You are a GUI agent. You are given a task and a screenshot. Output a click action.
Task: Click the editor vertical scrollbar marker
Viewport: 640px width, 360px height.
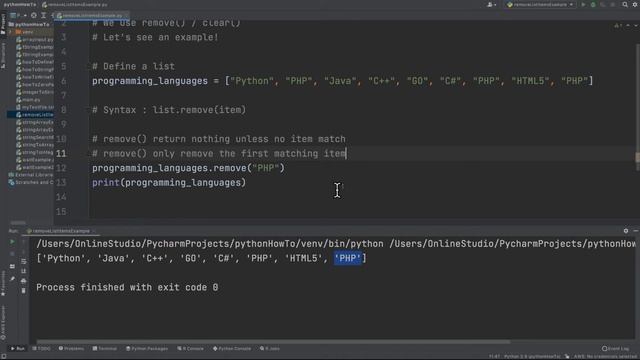(x=638, y=157)
